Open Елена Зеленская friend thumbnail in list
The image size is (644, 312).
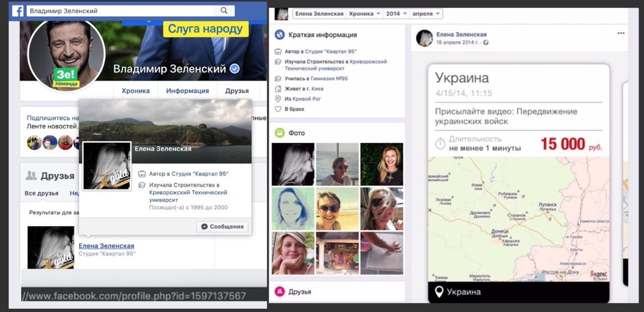[x=51, y=247]
